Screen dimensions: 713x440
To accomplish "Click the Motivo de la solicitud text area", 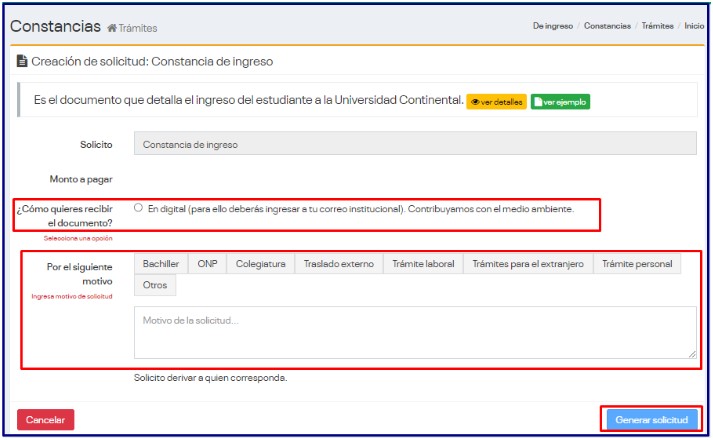I will (x=415, y=332).
